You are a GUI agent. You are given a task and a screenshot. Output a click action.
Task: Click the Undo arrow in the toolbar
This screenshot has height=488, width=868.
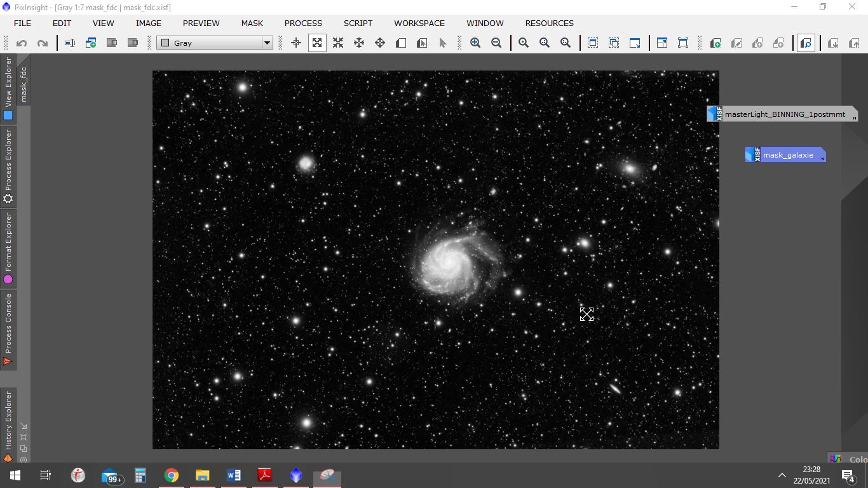point(22,43)
